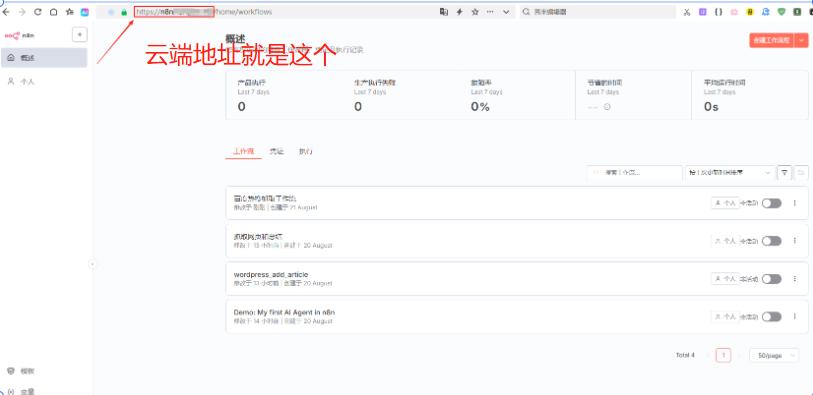Image resolution: width=813 pixels, height=395 pixels.
Task: Switch to the 执行 executions tab
Action: point(306,151)
